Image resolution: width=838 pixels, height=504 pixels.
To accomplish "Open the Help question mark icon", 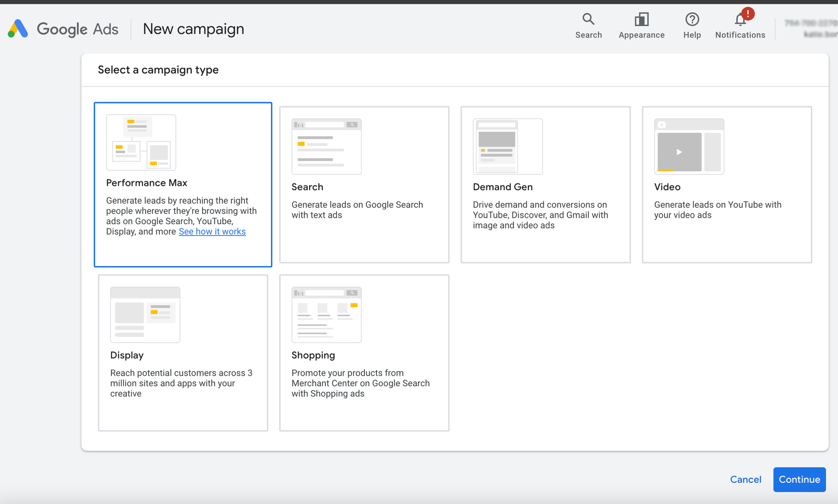I will coord(692,19).
